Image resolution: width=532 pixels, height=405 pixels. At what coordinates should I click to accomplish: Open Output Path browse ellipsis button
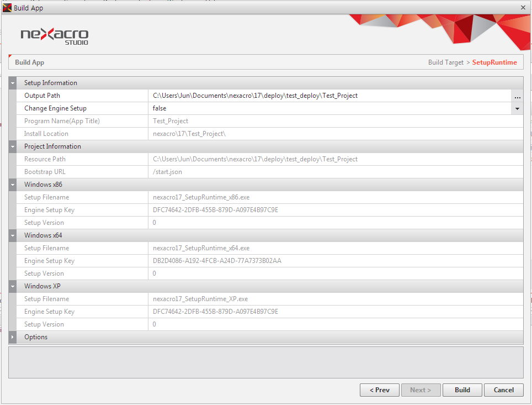click(517, 96)
